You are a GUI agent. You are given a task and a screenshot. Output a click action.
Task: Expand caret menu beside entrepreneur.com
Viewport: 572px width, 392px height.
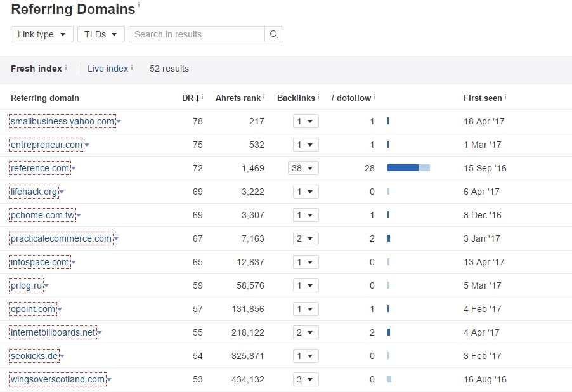tap(87, 145)
